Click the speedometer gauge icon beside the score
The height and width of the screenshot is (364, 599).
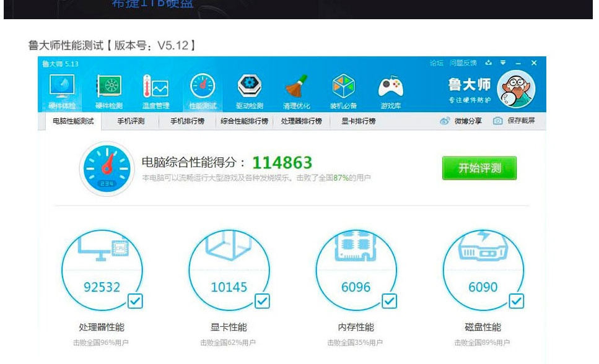pyautogui.click(x=107, y=168)
